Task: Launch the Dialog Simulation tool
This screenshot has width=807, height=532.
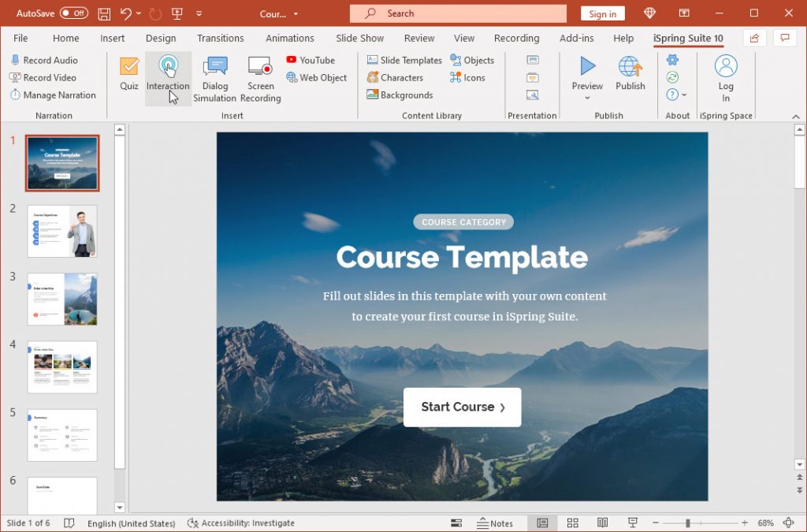Action: (x=214, y=75)
